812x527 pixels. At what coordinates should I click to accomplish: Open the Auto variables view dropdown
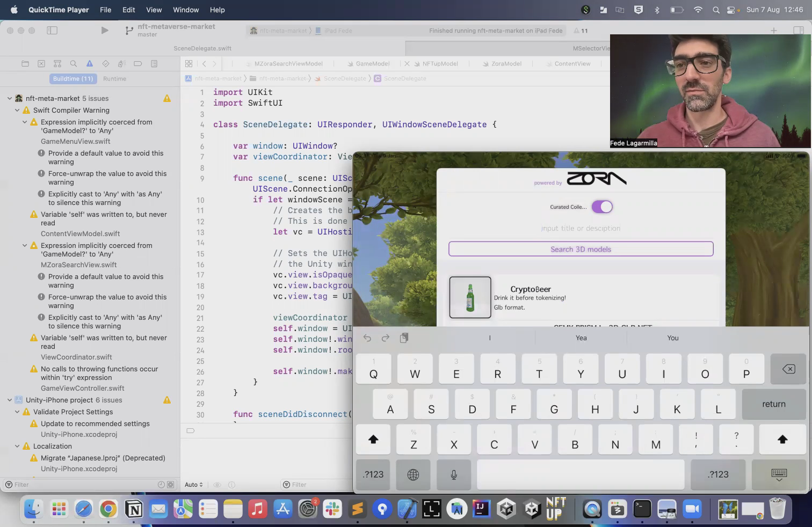194,485
